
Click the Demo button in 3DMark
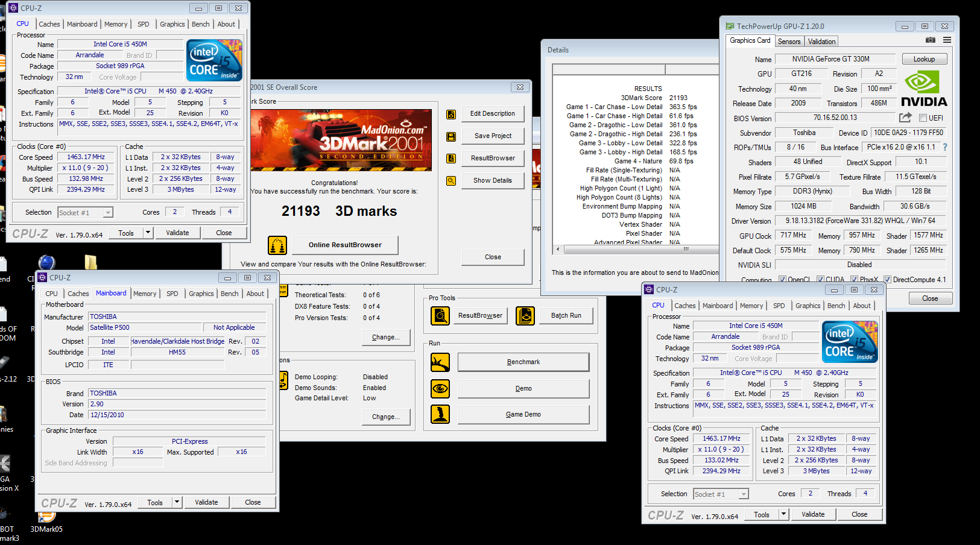pos(523,388)
